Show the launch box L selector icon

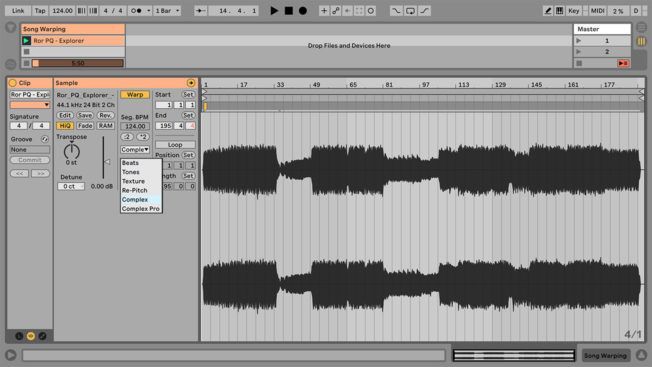tap(19, 336)
